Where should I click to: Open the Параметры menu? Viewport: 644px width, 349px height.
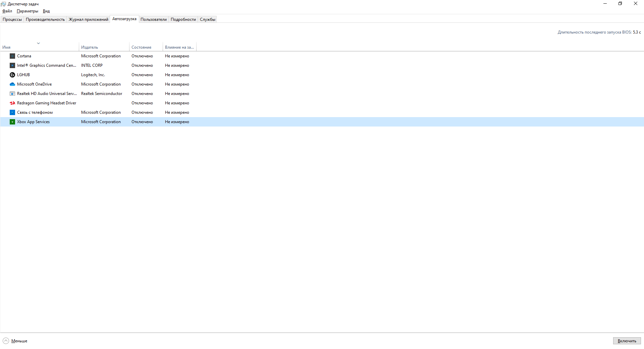[x=28, y=11]
